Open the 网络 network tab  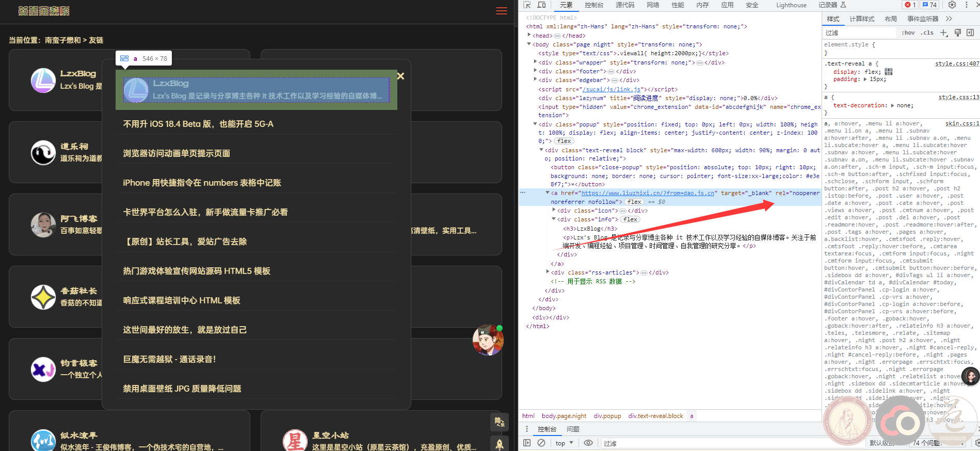coord(653,5)
